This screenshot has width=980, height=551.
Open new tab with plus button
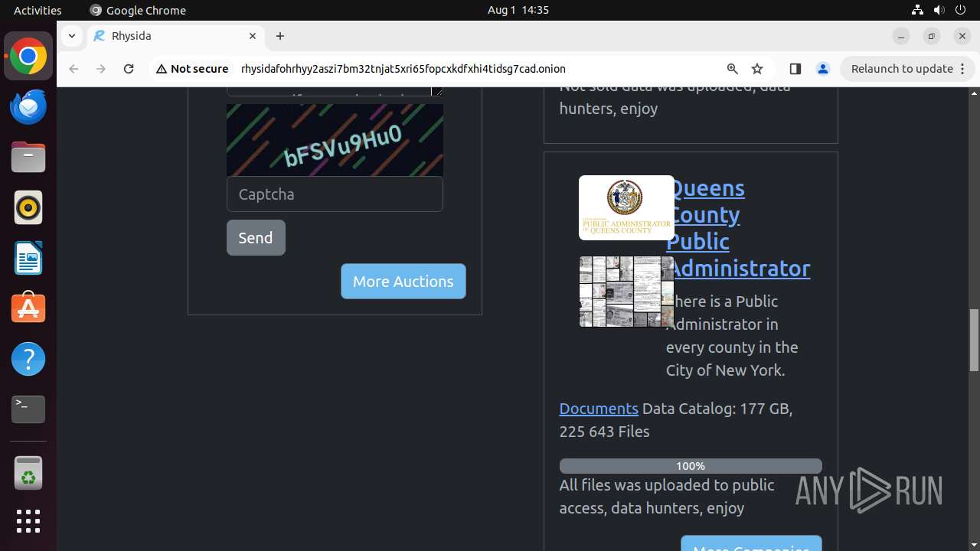(280, 36)
